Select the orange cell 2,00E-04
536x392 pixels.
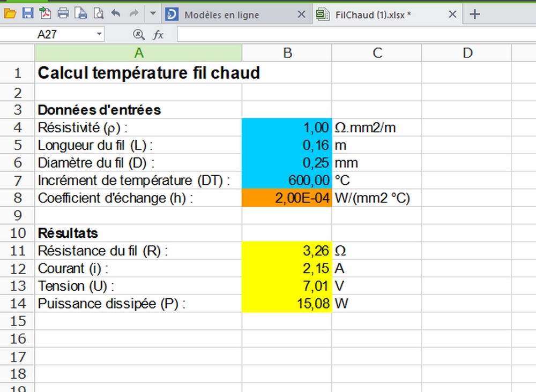pyautogui.click(x=287, y=198)
